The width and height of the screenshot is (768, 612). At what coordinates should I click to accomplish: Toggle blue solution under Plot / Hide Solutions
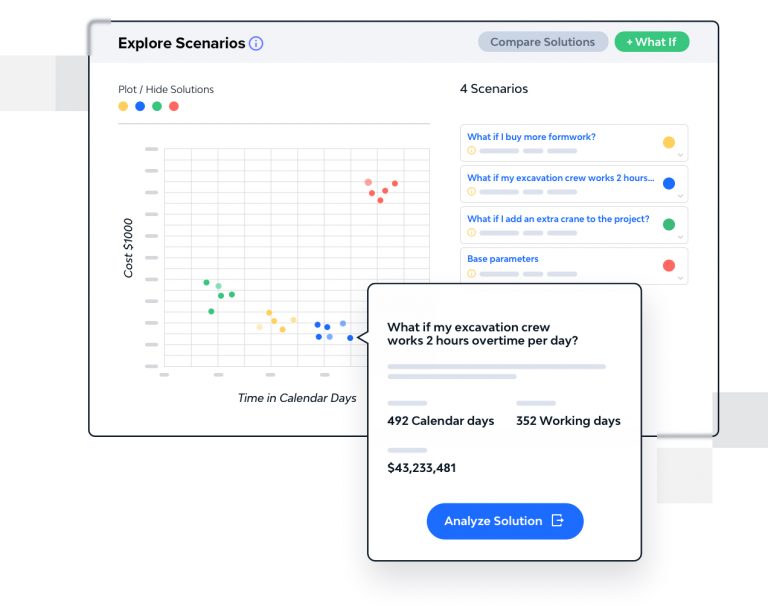click(140, 106)
